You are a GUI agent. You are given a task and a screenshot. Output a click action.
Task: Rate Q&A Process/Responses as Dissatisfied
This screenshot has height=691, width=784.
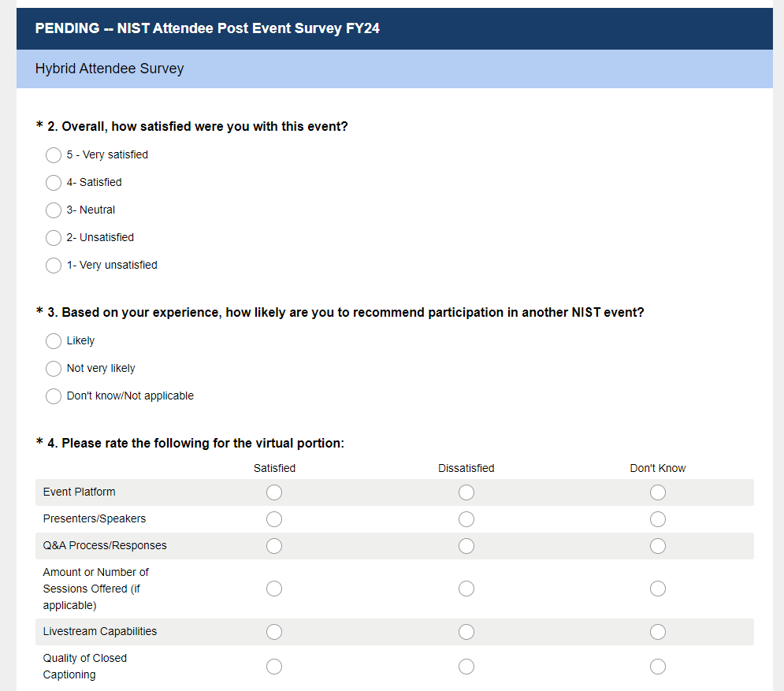pos(466,546)
